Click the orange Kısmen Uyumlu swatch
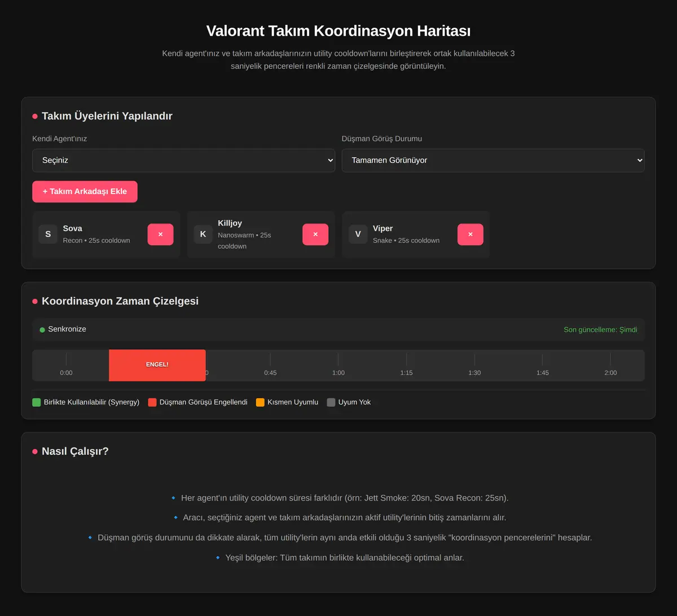677x616 pixels. (260, 402)
